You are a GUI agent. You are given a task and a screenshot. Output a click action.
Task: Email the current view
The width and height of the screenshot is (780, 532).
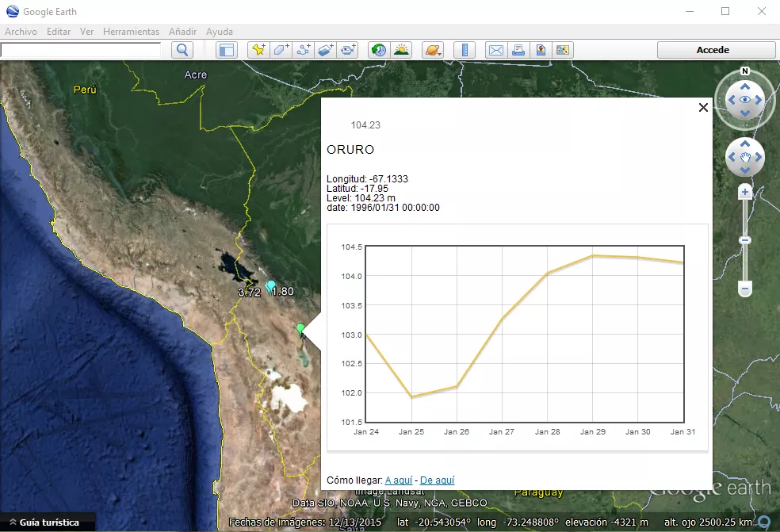tap(496, 50)
